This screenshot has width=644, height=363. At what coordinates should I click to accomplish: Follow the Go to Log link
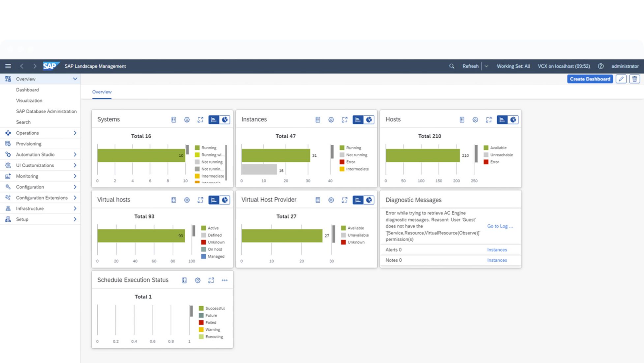[500, 226]
